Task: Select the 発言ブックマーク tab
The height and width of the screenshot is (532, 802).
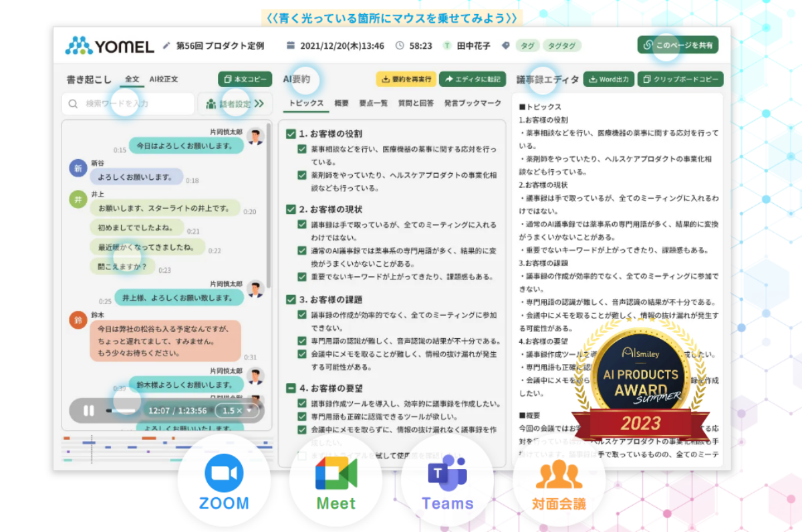Action: pyautogui.click(x=473, y=103)
